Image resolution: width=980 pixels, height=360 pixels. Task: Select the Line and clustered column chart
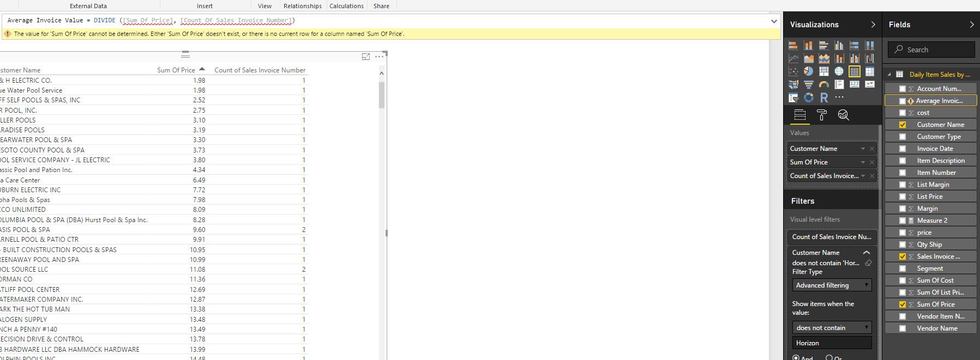(x=854, y=58)
